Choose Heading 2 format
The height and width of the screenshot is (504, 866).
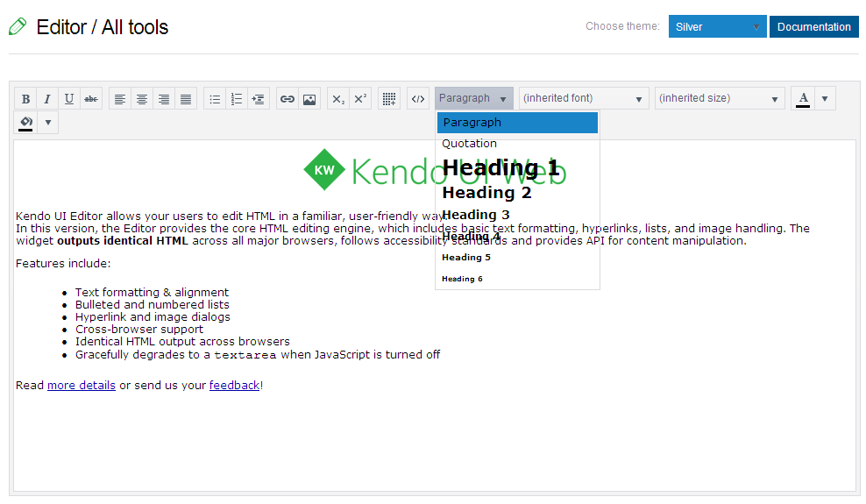[x=517, y=192]
